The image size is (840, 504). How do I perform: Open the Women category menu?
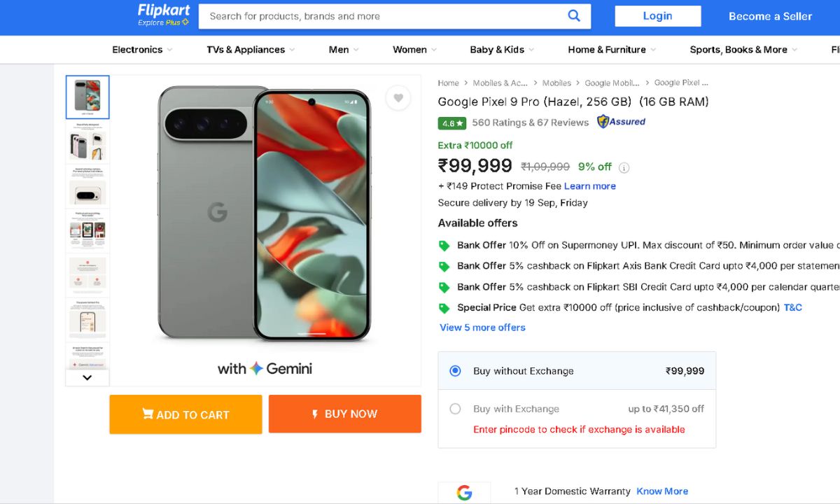click(414, 50)
